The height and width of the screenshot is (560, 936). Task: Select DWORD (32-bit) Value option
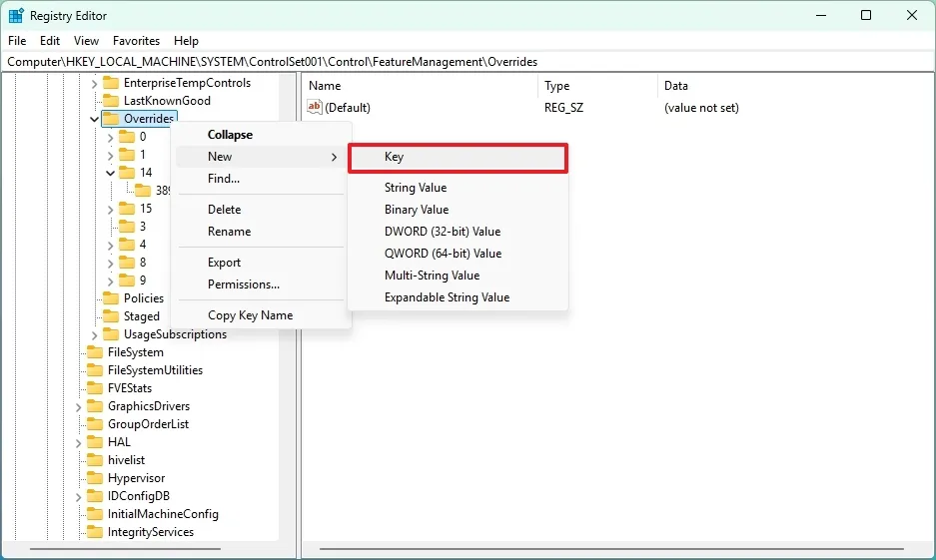point(443,232)
